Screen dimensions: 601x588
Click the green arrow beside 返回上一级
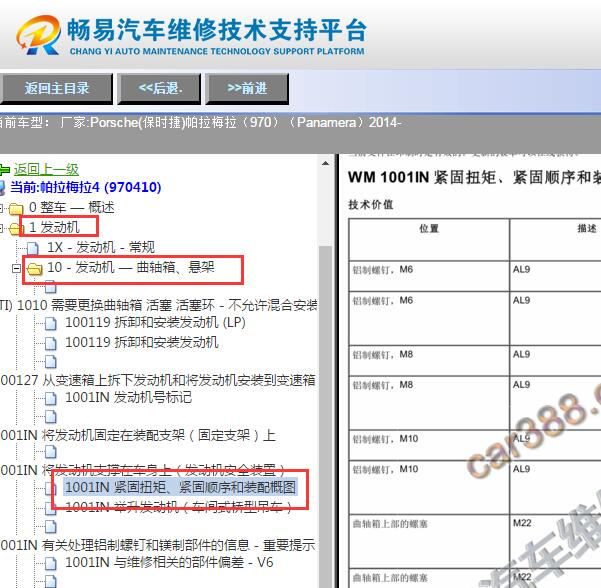pos(4,169)
